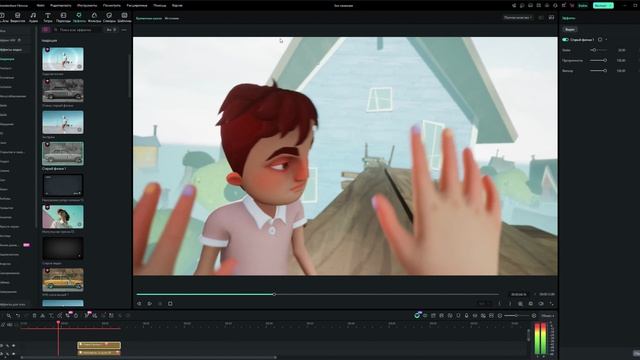Select the woman in hat effect thumbnail
640x360 pixels.
[63, 217]
